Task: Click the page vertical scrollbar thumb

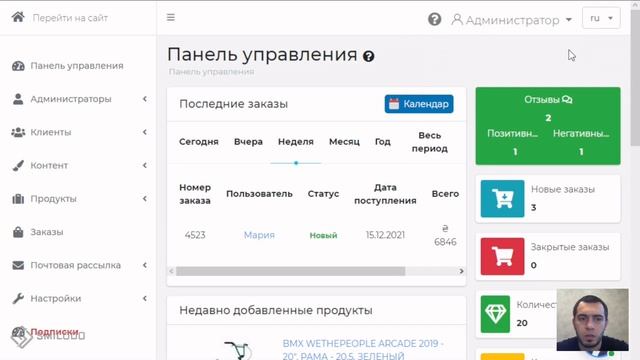Action: point(635,78)
